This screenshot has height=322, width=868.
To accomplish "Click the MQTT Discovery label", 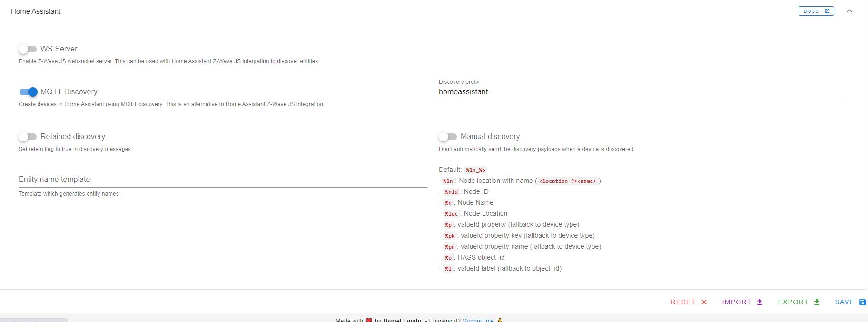I will (x=69, y=92).
